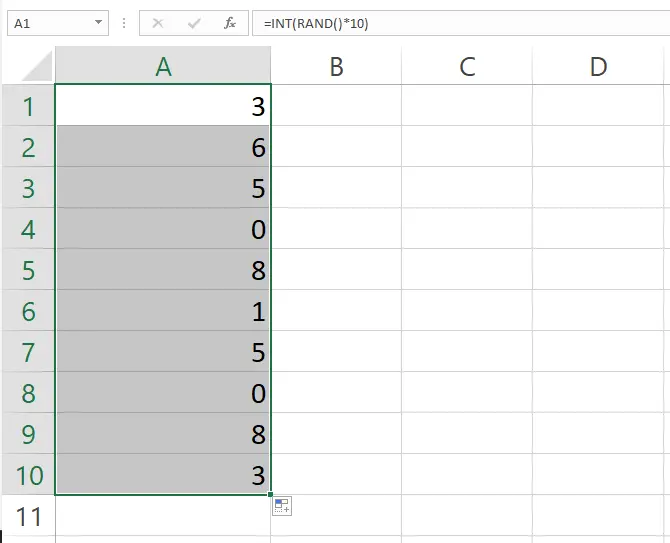The width and height of the screenshot is (670, 543).
Task: Select row 5 header
Action: [28, 270]
